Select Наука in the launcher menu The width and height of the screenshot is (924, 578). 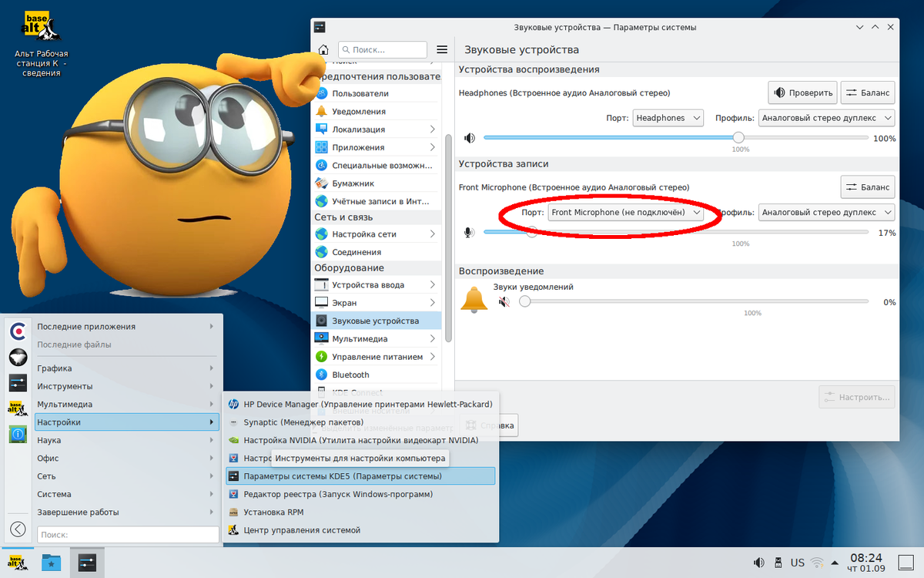[x=128, y=440]
